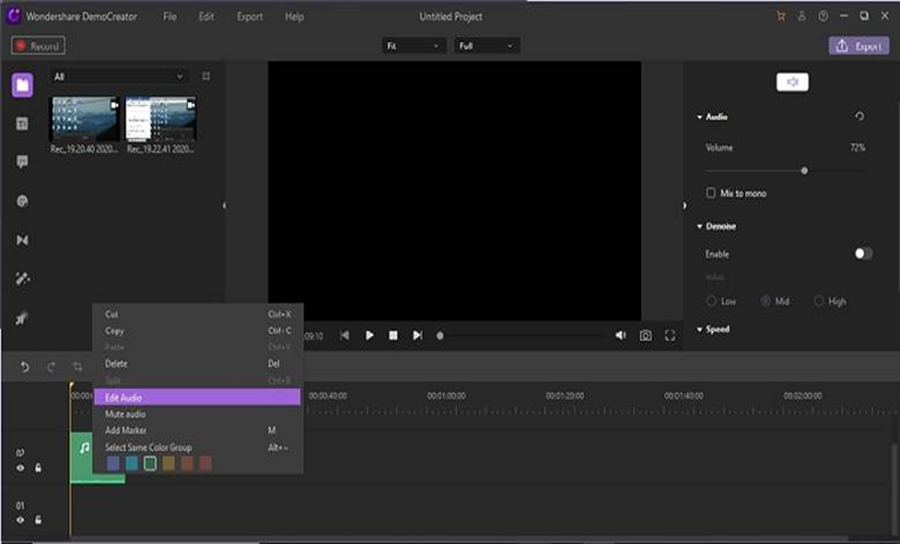Select the High denoise radio option
This screenshot has width=900, height=544.
coord(819,301)
